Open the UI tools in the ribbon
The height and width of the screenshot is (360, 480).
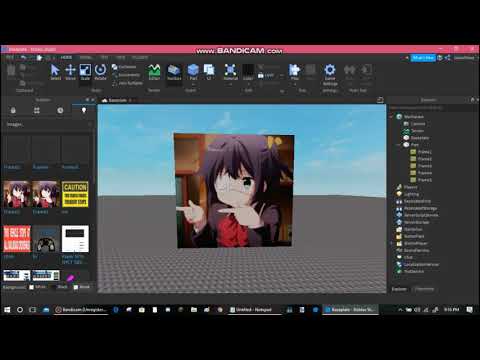209,72
